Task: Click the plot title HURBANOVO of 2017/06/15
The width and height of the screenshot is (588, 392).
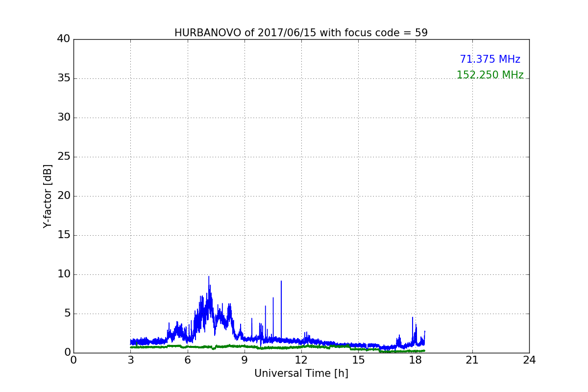Action: point(301,33)
